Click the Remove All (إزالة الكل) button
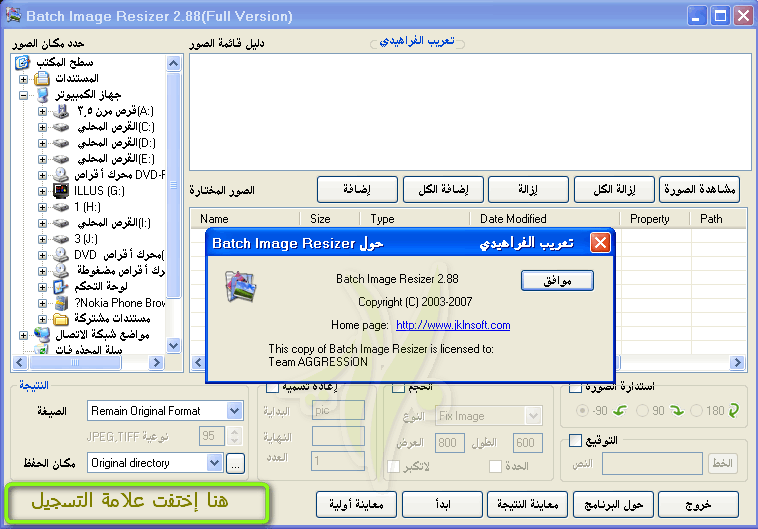This screenshot has width=758, height=529. tap(614, 189)
